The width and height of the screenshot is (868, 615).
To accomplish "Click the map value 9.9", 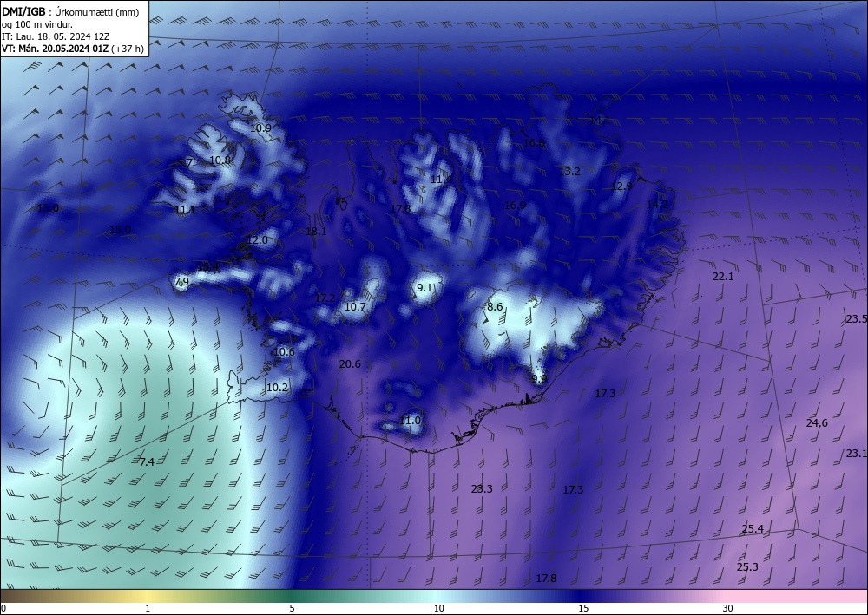I will click(539, 379).
